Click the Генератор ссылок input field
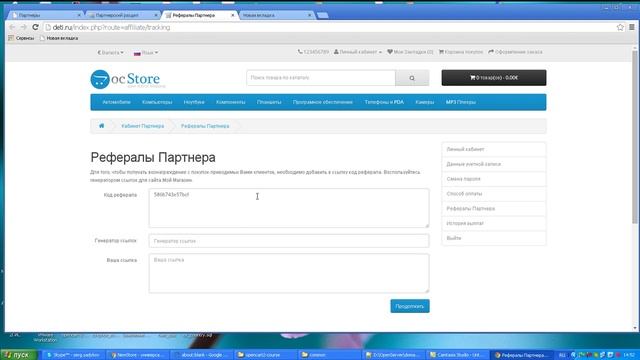This screenshot has height=360, width=640. (x=289, y=241)
